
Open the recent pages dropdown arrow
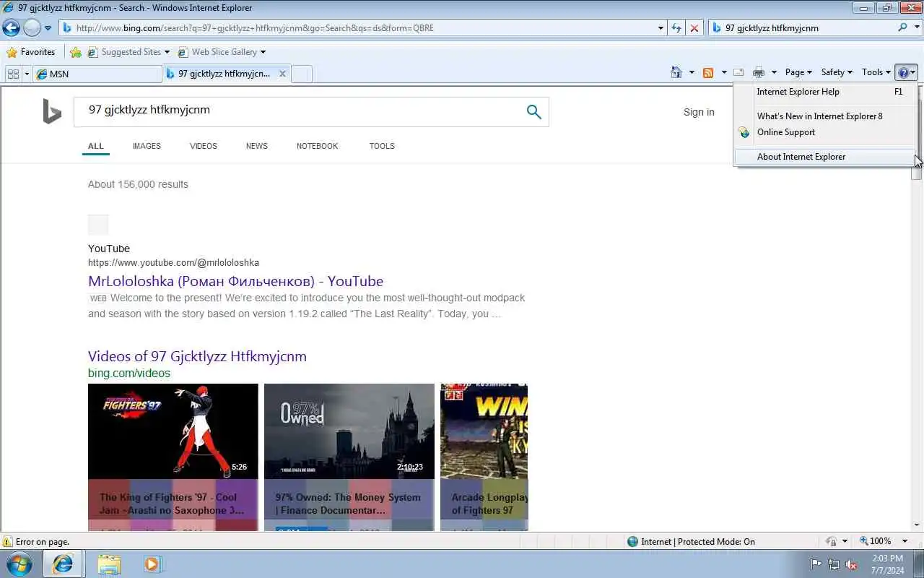point(48,28)
